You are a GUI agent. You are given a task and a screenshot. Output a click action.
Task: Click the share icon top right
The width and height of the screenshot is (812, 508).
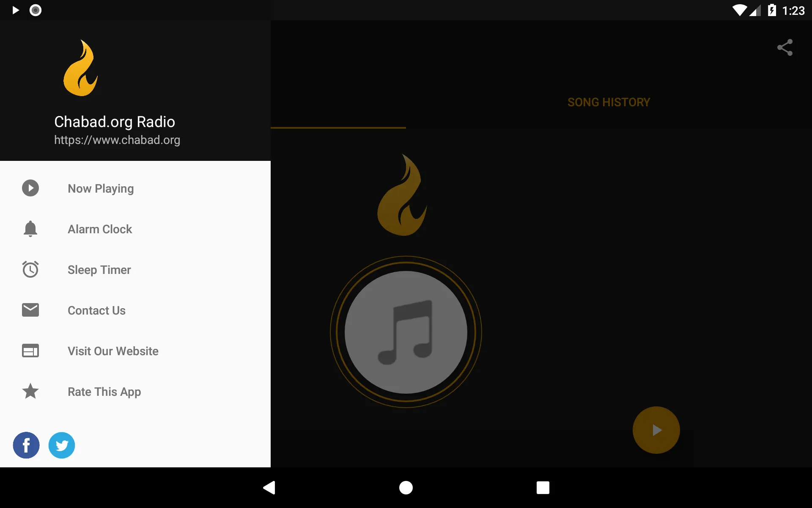(784, 47)
